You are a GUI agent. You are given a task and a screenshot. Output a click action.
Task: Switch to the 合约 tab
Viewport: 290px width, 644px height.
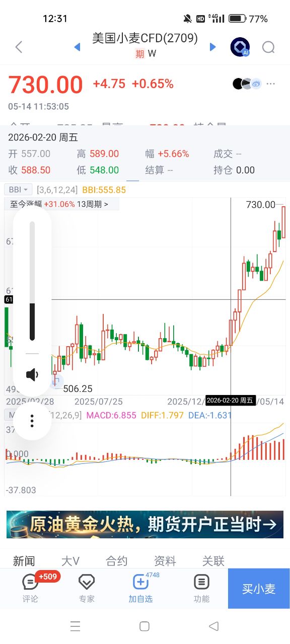click(116, 560)
